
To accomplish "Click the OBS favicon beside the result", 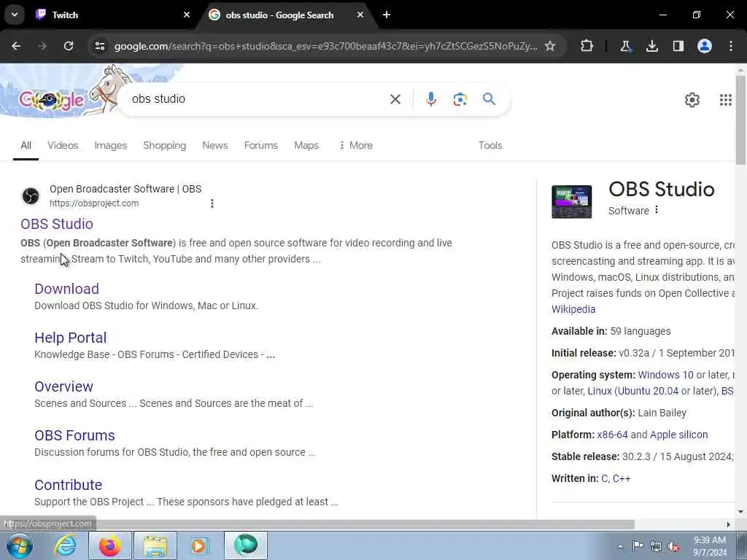I will tap(31, 195).
